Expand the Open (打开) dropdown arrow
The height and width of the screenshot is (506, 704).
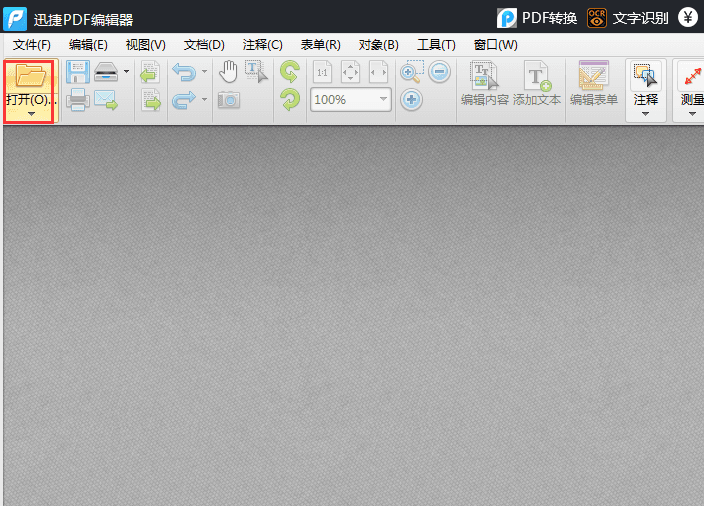pyautogui.click(x=30, y=114)
